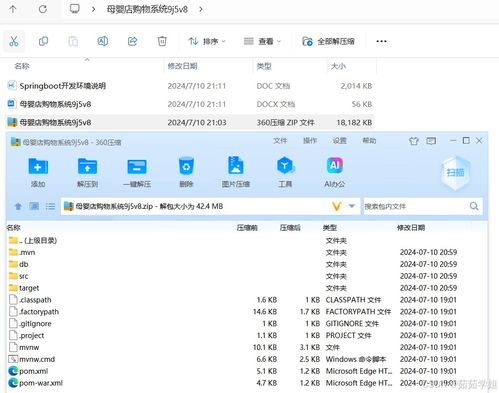This screenshot has height=393, width=499.
Task: Select the .gitignore file
Action: click(x=30, y=324)
